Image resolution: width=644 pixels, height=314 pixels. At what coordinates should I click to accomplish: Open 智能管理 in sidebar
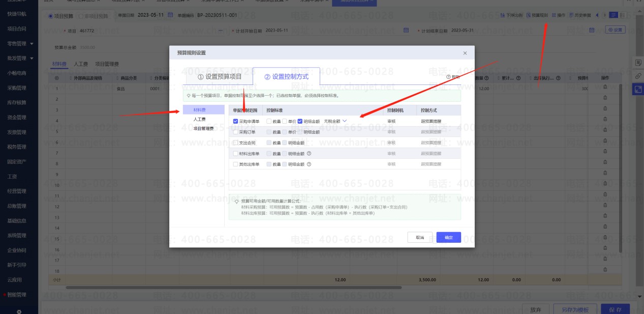tap(17, 295)
